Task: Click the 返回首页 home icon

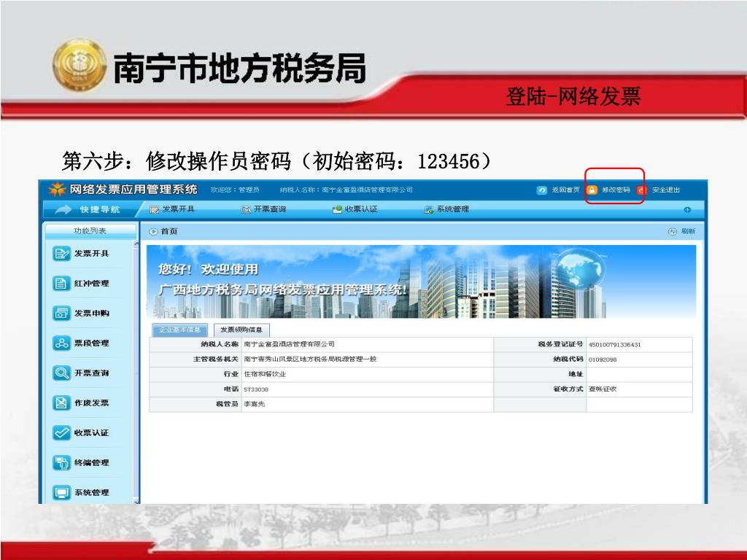Action: (x=542, y=190)
